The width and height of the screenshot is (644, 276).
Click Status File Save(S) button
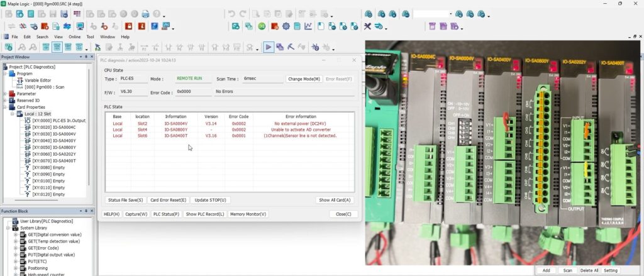coord(125,200)
